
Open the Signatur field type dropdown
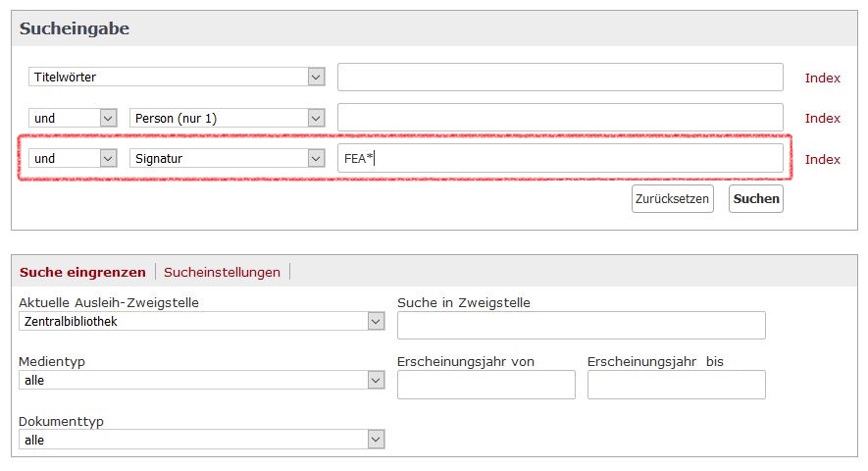coord(227,159)
